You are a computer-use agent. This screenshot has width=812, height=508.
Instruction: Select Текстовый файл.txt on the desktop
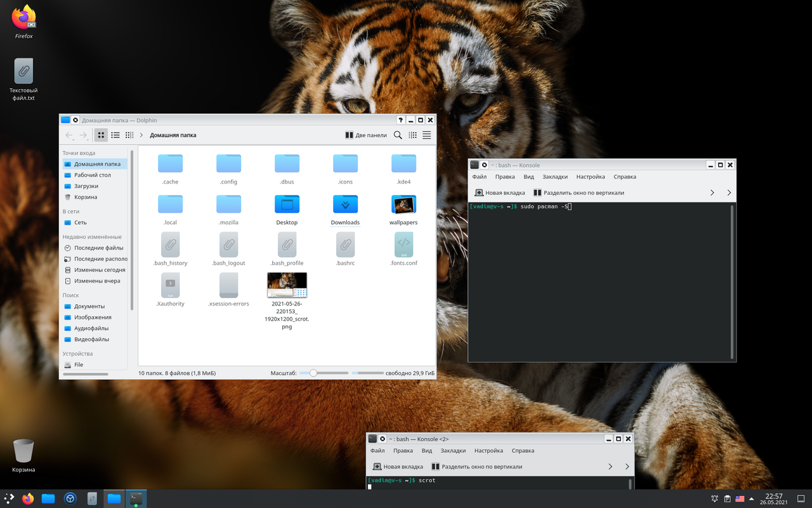point(23,80)
